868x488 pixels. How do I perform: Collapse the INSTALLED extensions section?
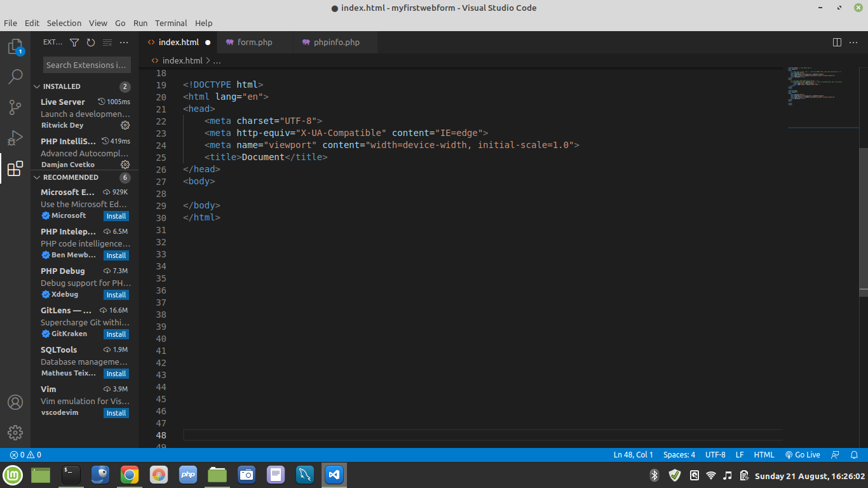[x=61, y=86]
